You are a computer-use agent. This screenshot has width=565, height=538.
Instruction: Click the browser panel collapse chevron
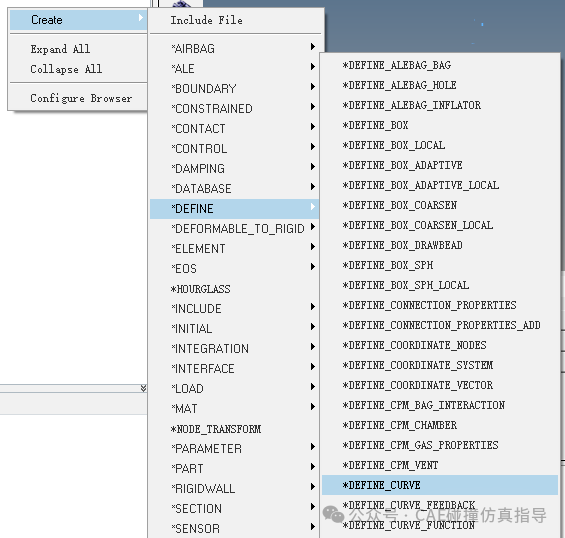pos(143,388)
